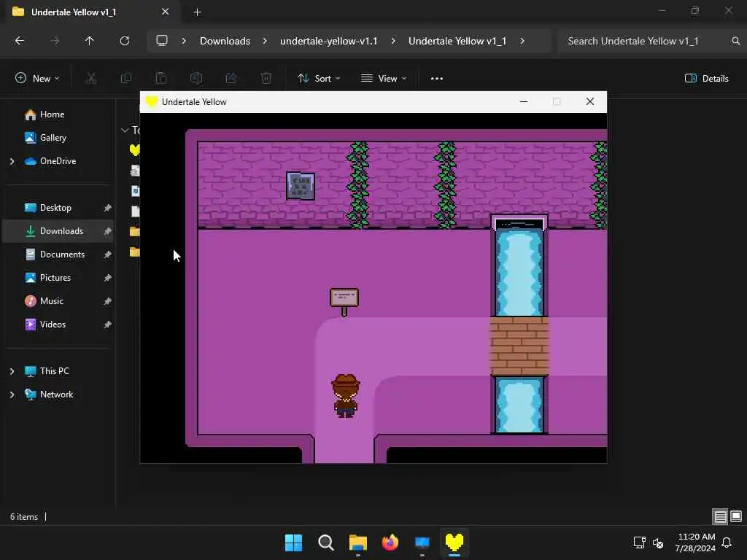Click the wooden signpost in game
Screen dimensions: 747x560
[344, 303]
